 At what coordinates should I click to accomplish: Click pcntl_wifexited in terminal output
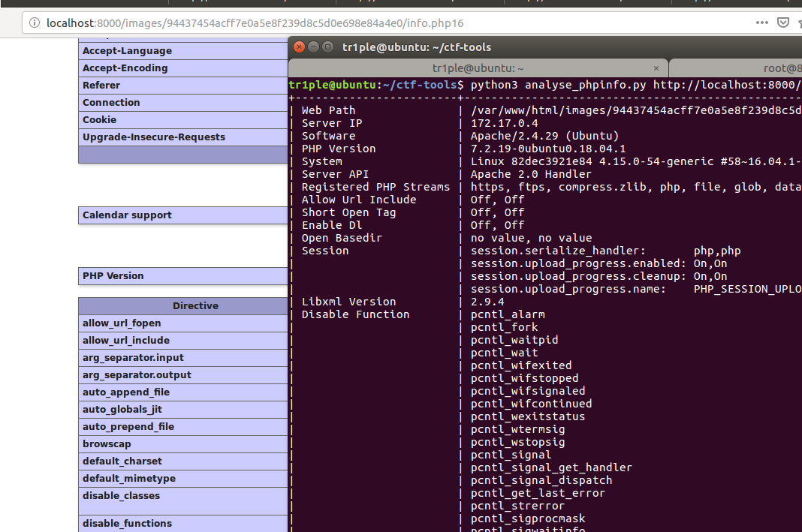click(521, 366)
